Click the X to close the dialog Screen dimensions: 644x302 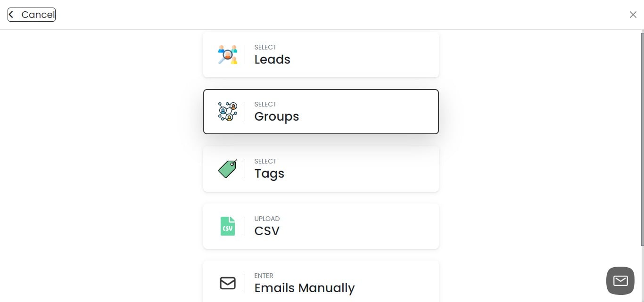(633, 15)
